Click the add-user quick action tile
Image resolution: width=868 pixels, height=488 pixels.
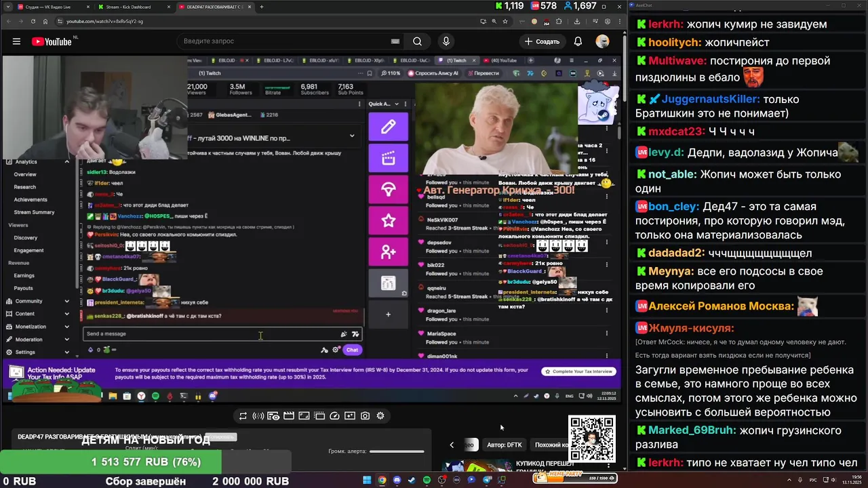click(x=388, y=251)
